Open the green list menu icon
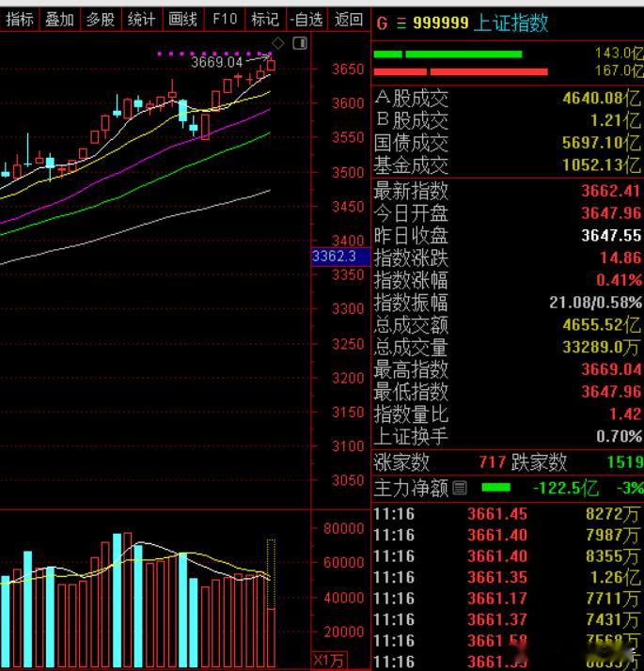The height and width of the screenshot is (671, 644). tap(401, 23)
